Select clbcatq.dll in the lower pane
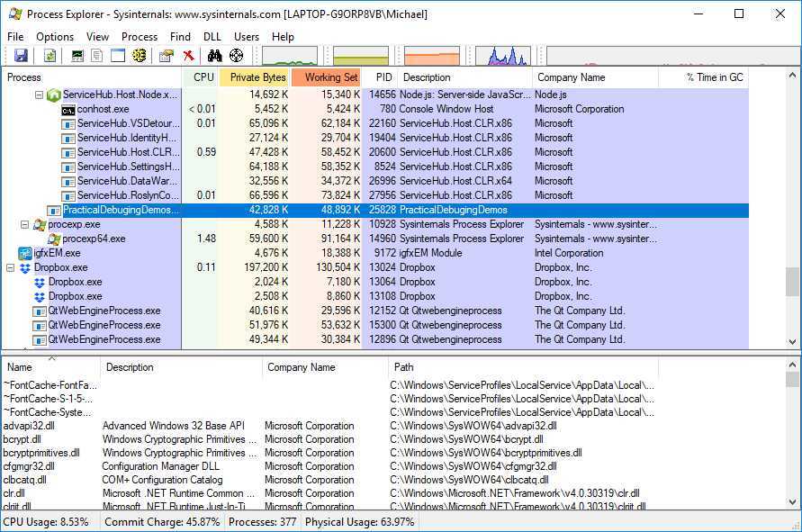 [x=24, y=480]
